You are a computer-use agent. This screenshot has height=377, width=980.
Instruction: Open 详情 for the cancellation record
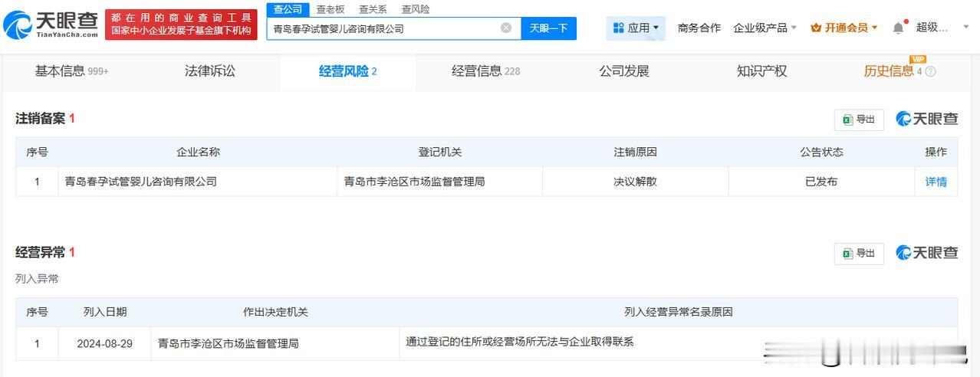tap(936, 182)
